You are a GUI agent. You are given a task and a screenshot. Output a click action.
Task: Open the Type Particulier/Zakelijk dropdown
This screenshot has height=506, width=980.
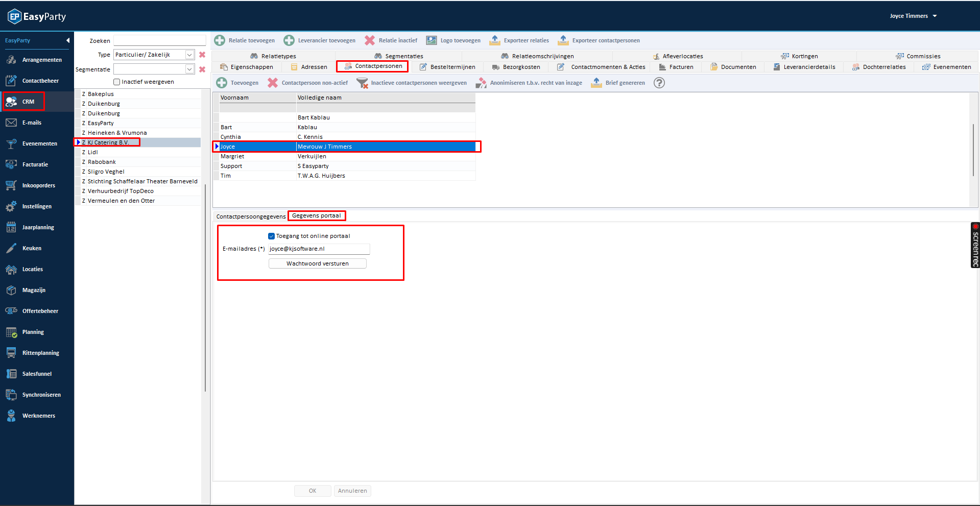pos(189,55)
